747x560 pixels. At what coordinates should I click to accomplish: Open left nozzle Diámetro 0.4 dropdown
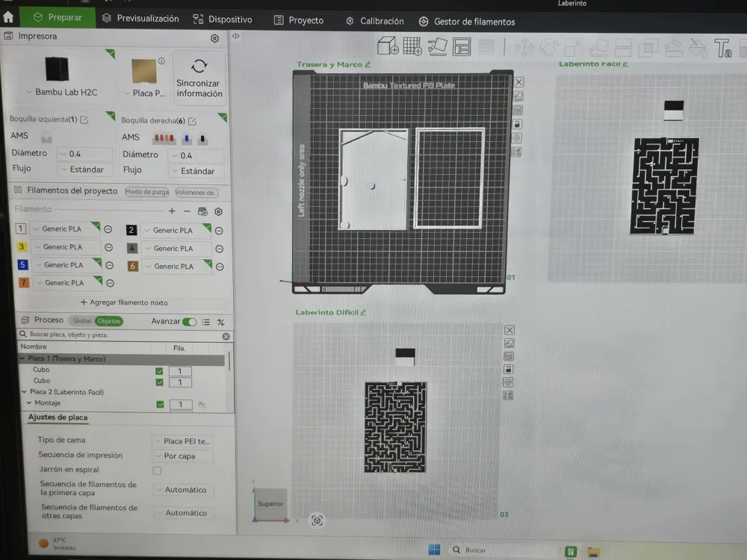click(84, 154)
